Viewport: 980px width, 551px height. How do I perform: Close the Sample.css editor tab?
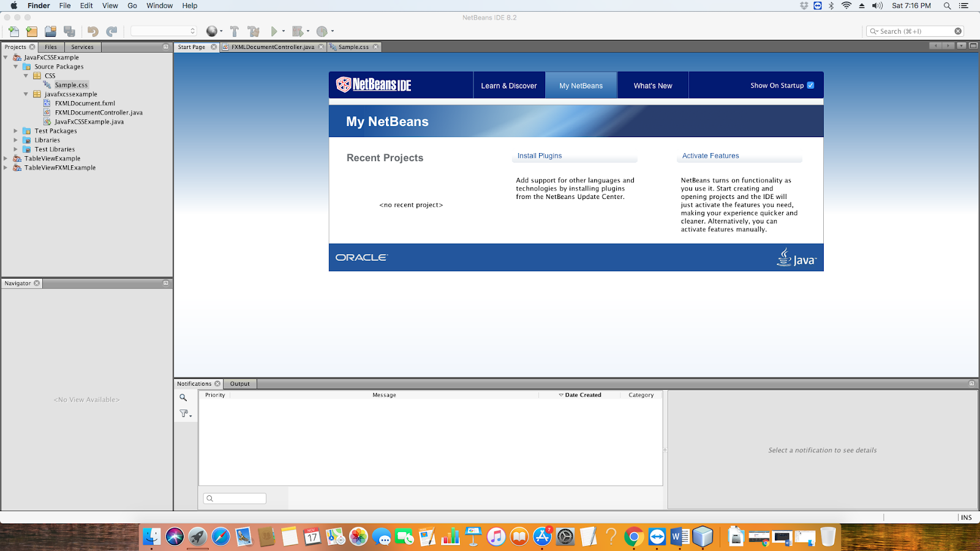(x=376, y=47)
